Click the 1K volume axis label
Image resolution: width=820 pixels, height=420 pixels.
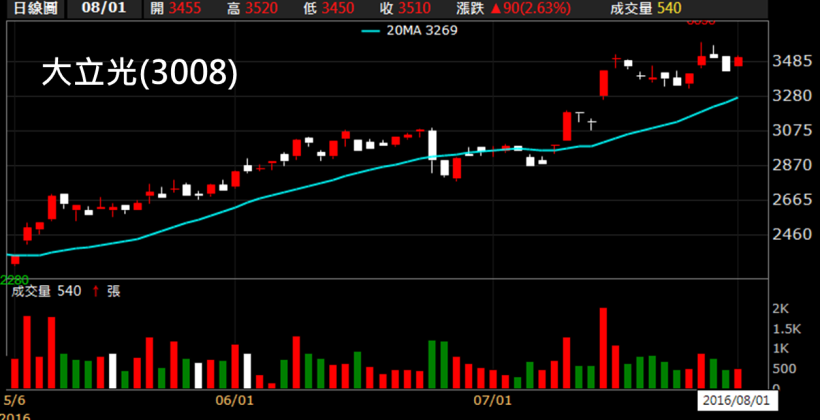pyautogui.click(x=781, y=348)
